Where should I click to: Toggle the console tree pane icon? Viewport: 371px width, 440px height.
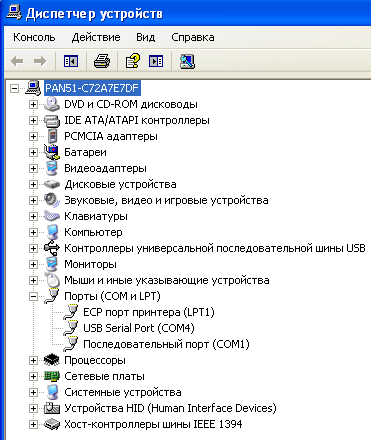[x=71, y=61]
